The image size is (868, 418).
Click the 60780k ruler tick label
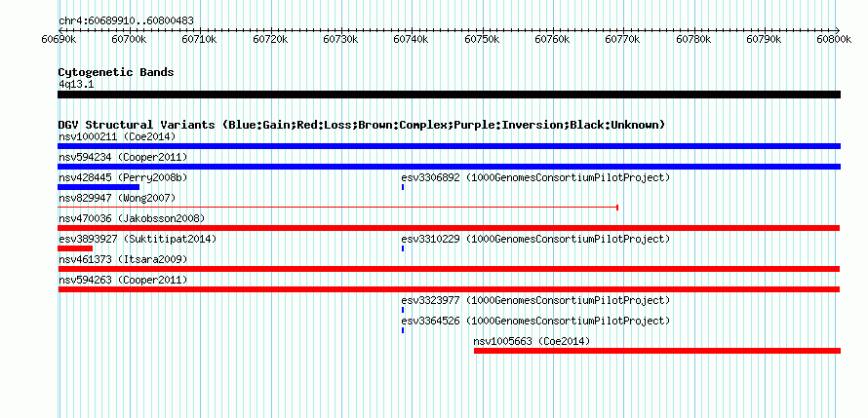[694, 39]
